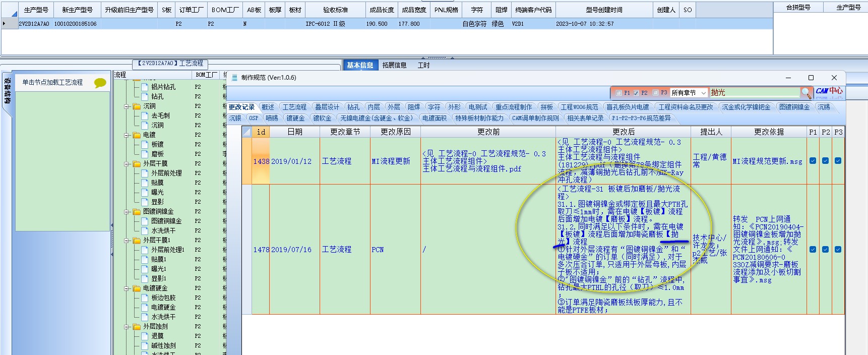
Task: Click the CAM中心 logo icon
Action: (829, 92)
